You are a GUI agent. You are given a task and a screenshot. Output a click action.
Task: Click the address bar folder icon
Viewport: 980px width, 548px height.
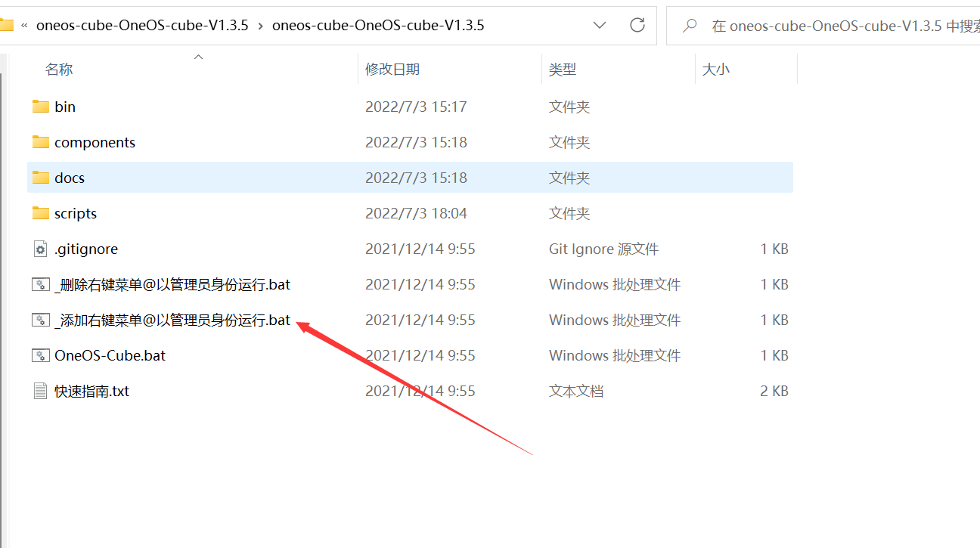click(7, 25)
